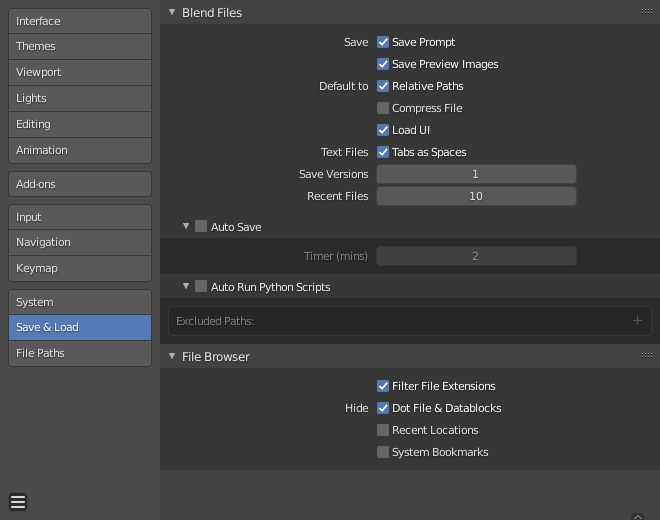Switch to the Themes section
The height and width of the screenshot is (520, 660).
coord(80,46)
